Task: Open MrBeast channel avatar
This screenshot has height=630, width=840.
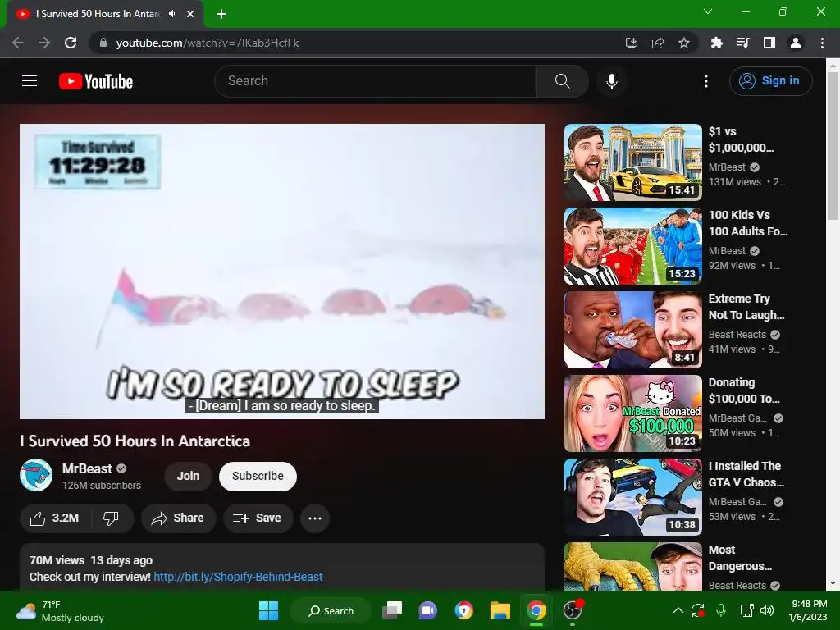Action: pos(36,475)
